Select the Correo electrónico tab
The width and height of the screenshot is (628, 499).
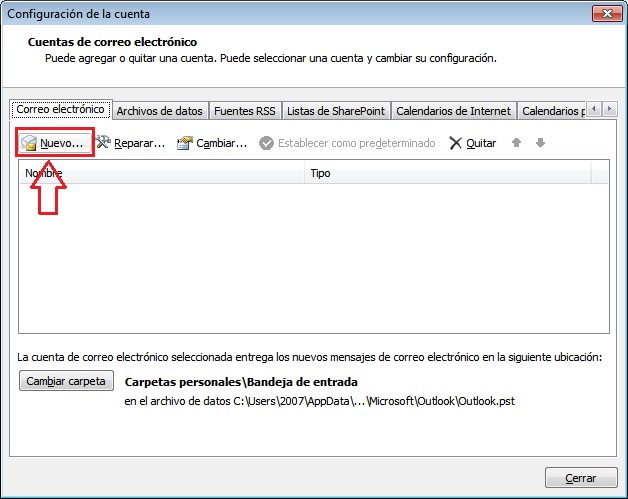pos(61,109)
